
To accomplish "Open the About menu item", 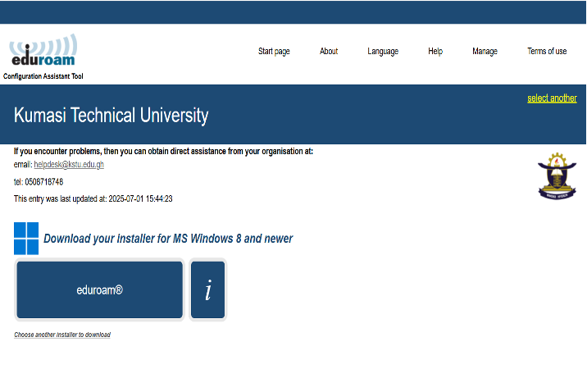I will tap(329, 52).
